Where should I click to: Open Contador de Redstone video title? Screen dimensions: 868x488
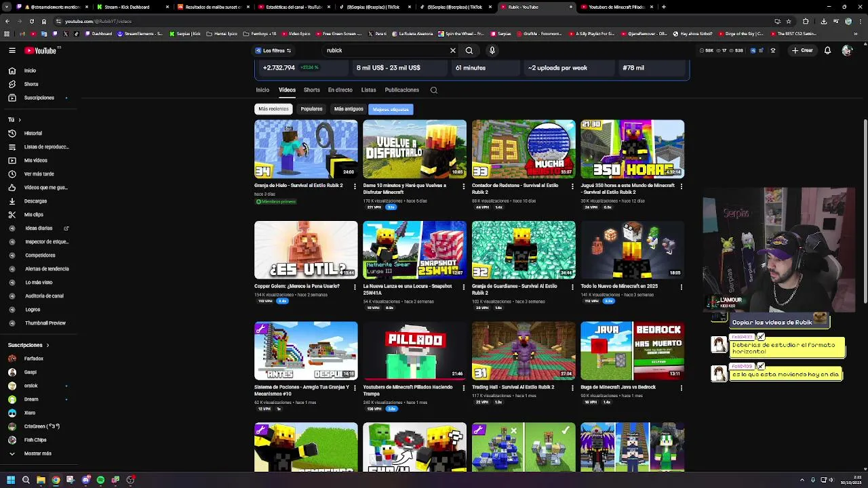click(x=515, y=188)
